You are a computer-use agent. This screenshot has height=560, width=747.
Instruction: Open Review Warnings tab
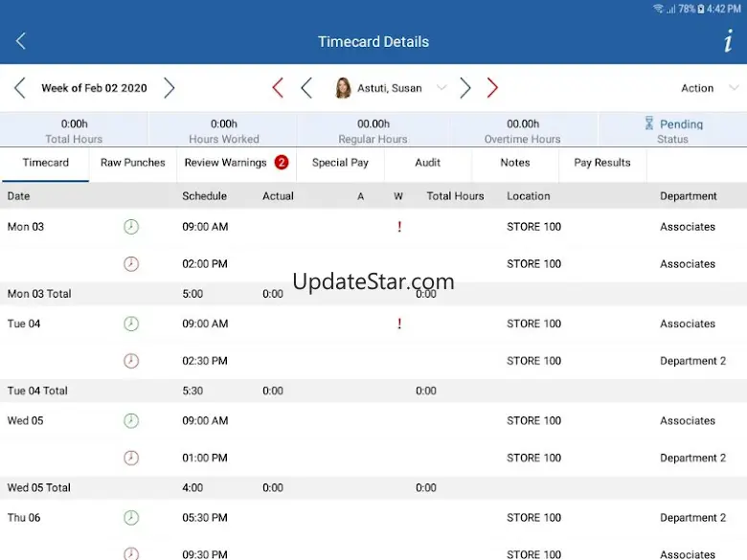click(x=226, y=163)
